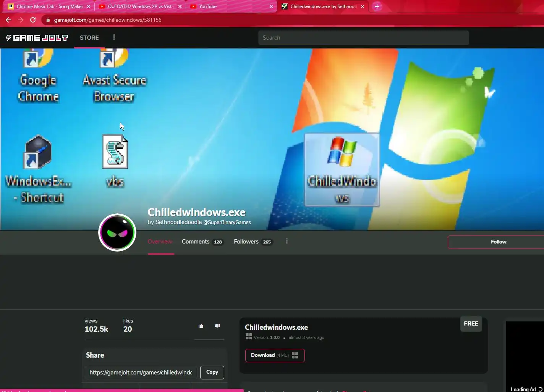Click the padlock site info icon

47,20
